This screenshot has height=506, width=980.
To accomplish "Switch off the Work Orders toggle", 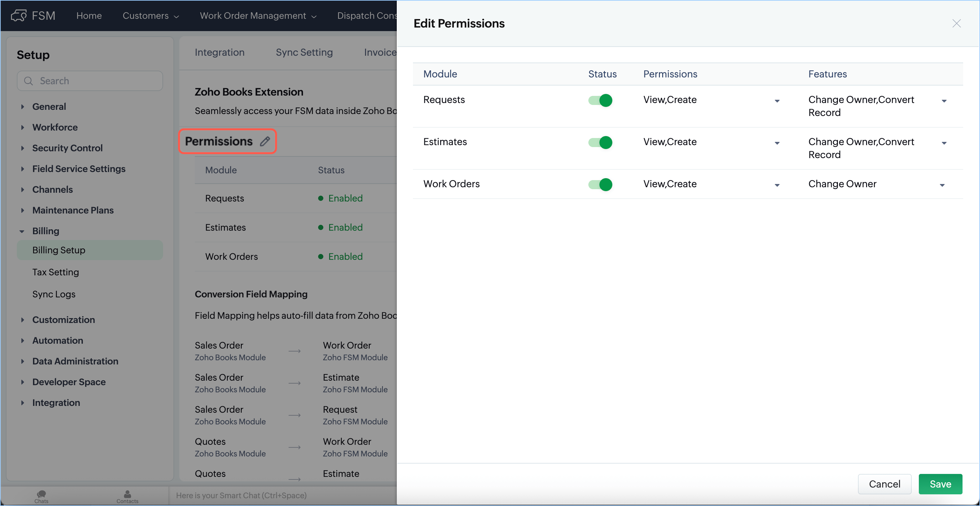I will 600,185.
